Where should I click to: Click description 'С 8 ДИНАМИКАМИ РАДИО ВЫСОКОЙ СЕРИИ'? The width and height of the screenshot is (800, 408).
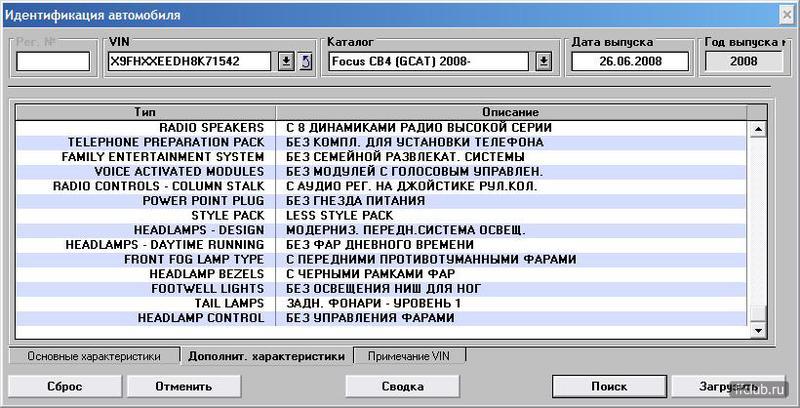[x=419, y=128]
